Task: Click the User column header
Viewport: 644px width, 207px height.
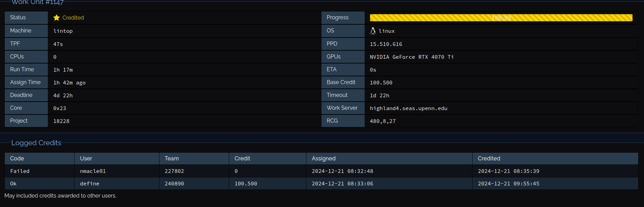Action: [x=86, y=158]
